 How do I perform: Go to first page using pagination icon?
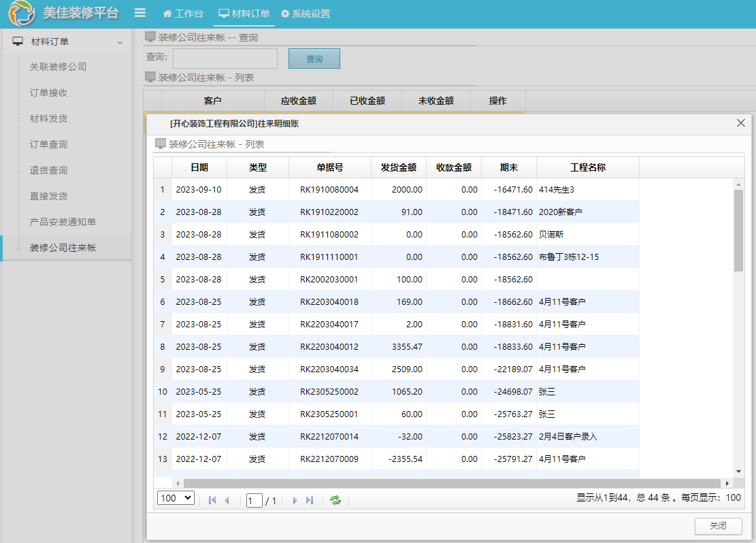212,500
